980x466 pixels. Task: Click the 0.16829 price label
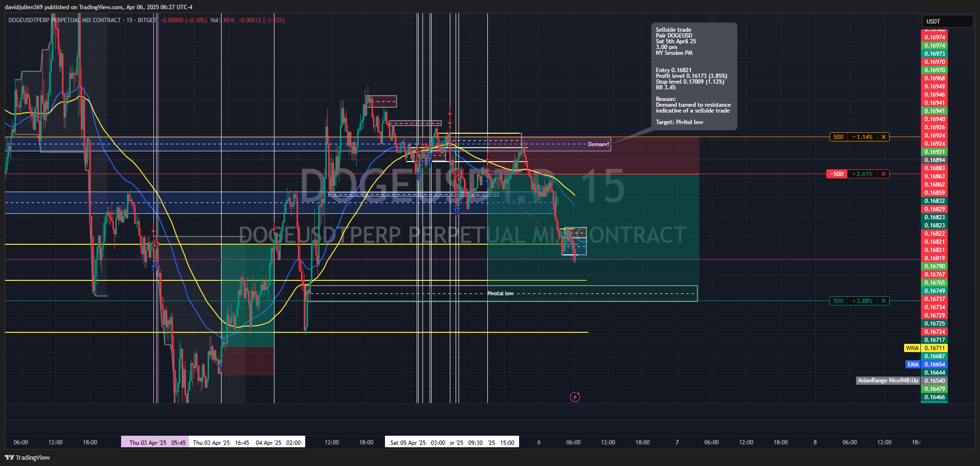point(934,209)
